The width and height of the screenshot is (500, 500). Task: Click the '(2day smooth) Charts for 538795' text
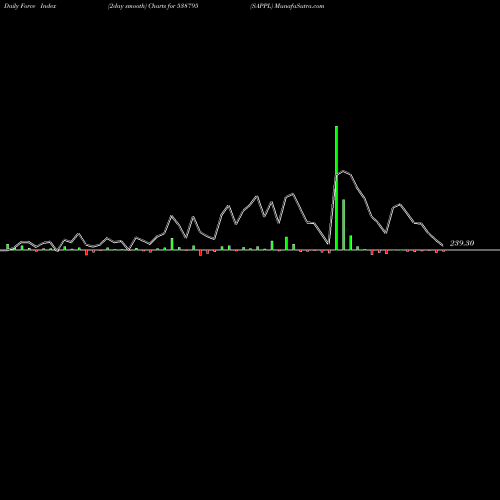pyautogui.click(x=153, y=6)
